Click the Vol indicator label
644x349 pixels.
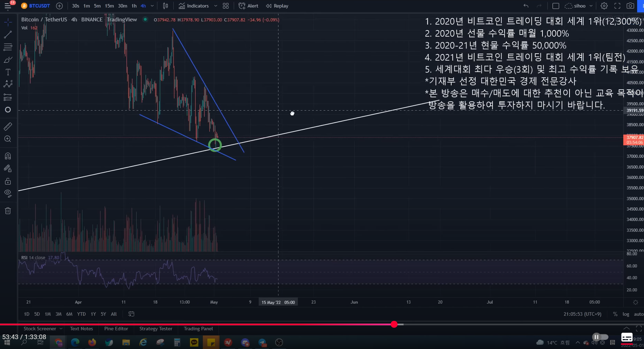tap(24, 28)
